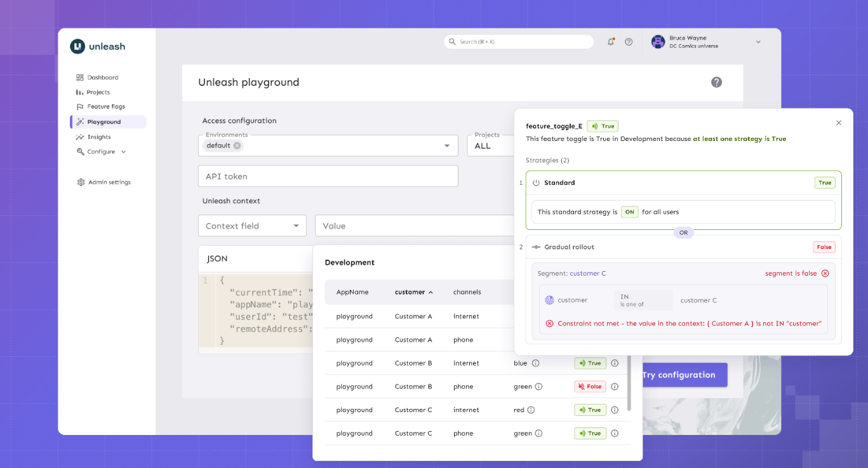
Task: Open details icon for Customer B phone row
Action: coord(615,387)
